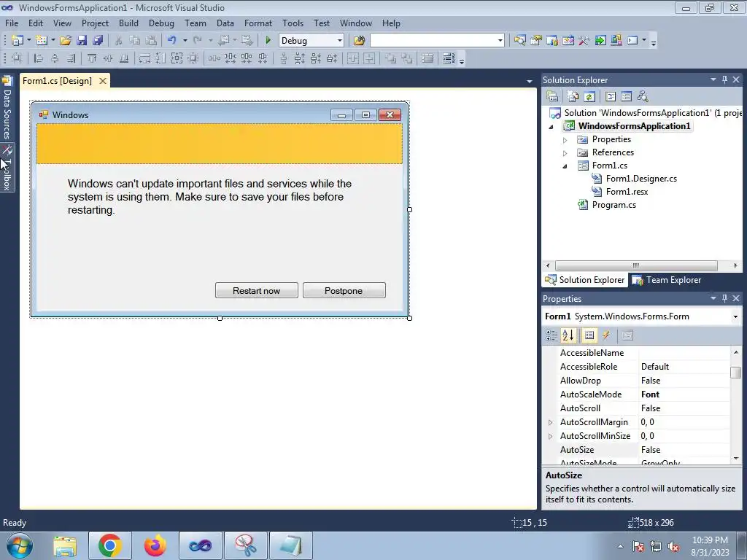Click the Open File folder icon
This screenshot has width=747, height=560.
tap(66, 41)
